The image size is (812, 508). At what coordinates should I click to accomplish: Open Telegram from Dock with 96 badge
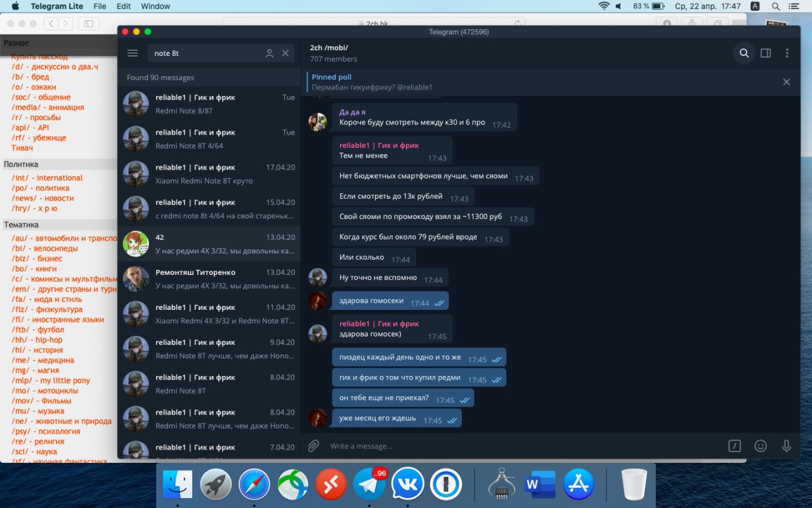click(369, 485)
